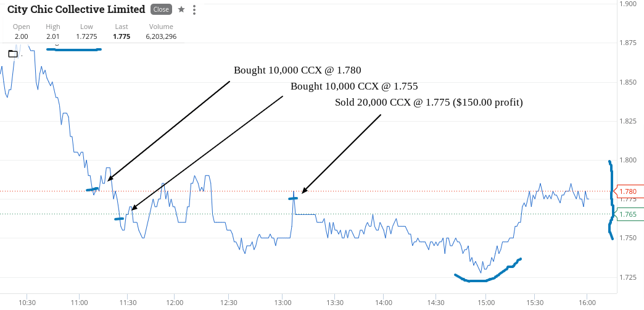Click the Low price value 1.7275
The image size is (644, 310).
tap(86, 36)
